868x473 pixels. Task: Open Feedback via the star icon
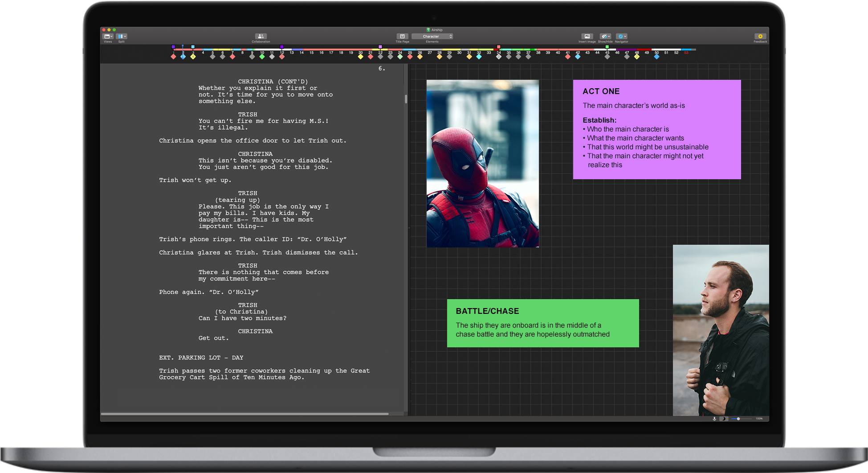pyautogui.click(x=760, y=37)
